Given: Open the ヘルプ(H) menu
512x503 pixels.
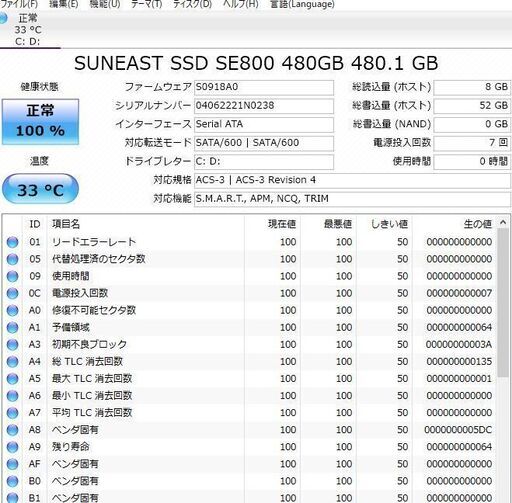Looking at the screenshot, I should (x=240, y=4).
